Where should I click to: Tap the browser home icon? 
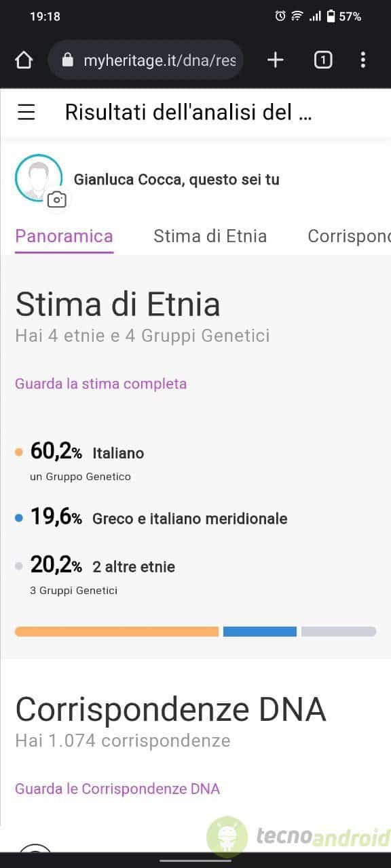coord(24,60)
